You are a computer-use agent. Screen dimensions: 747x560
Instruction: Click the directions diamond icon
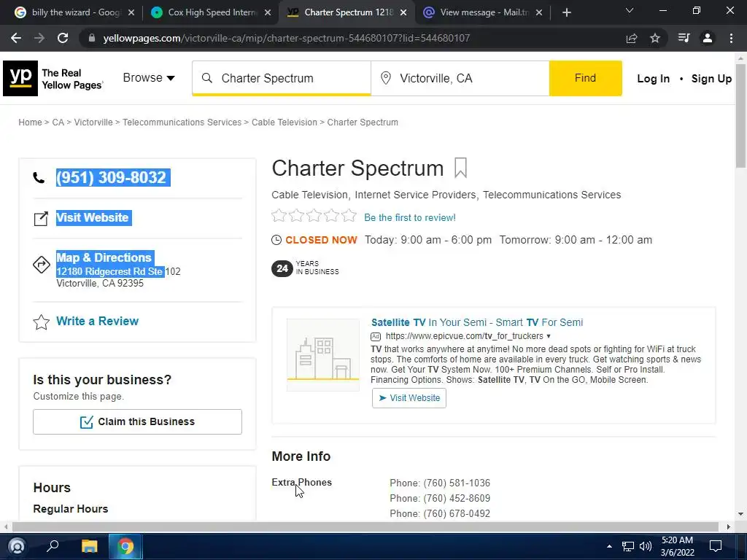coord(42,265)
